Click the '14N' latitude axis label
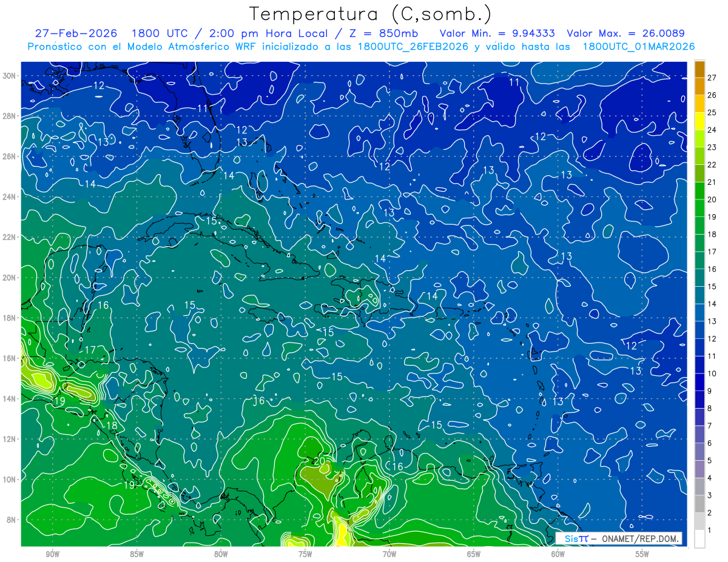The image size is (728, 562). coord(10,398)
